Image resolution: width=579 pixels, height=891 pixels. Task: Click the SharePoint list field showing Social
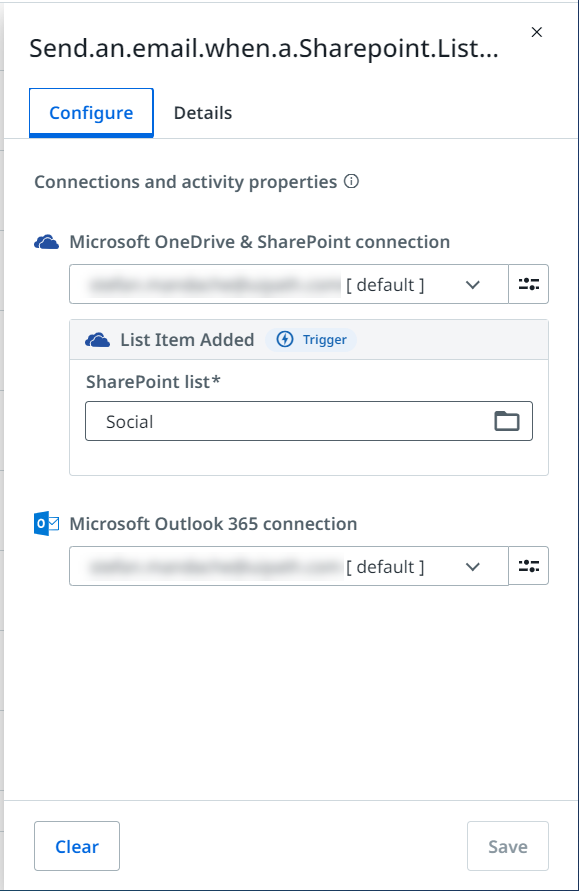pyautogui.click(x=280, y=420)
